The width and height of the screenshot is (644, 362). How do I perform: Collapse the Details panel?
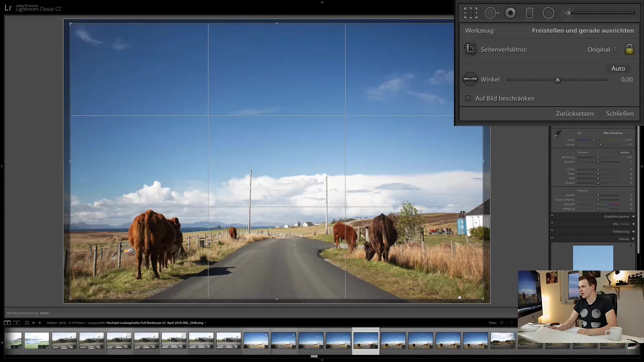click(x=633, y=239)
